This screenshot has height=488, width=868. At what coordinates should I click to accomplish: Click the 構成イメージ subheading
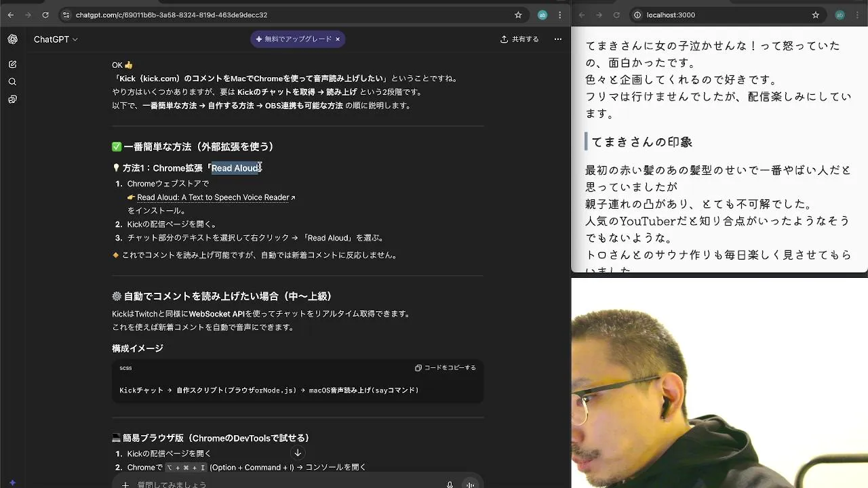138,348
